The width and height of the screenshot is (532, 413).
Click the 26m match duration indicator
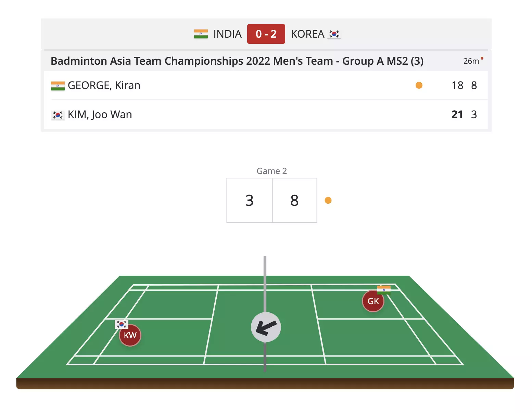click(471, 61)
